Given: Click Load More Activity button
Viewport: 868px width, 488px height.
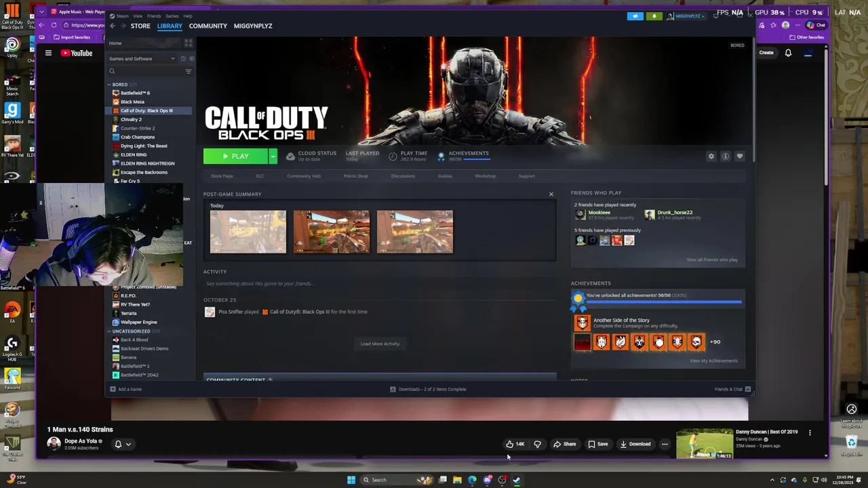Looking at the screenshot, I should (380, 344).
